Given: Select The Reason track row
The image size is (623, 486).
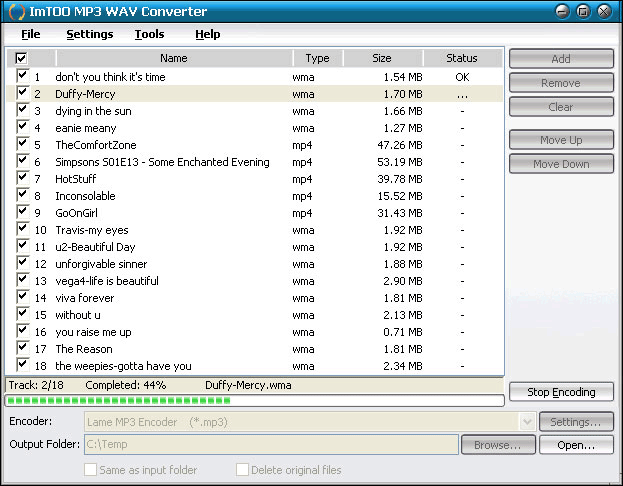Looking at the screenshot, I should 255,349.
